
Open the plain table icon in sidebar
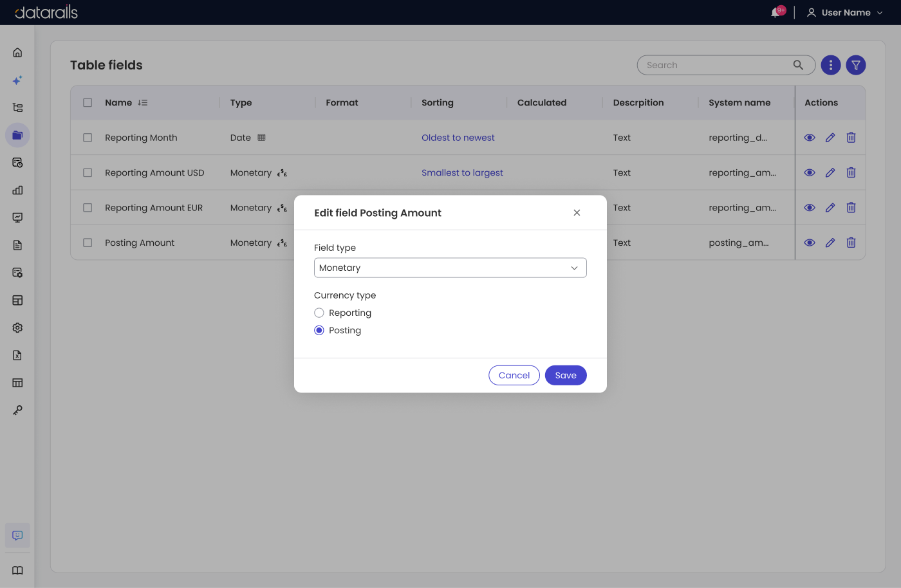17,383
